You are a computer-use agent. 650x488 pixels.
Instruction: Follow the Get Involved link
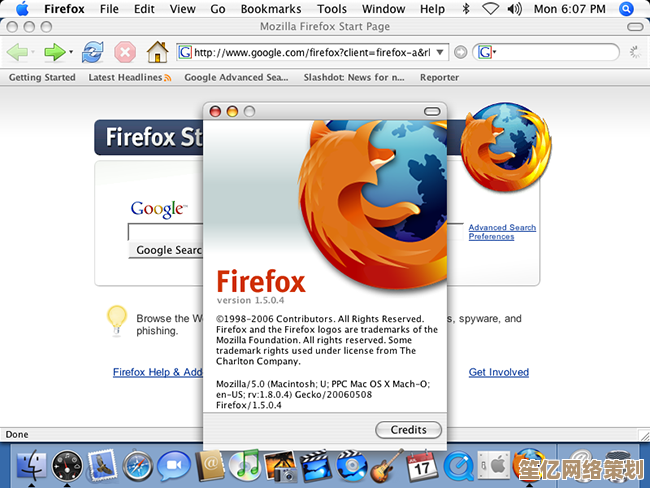tap(498, 372)
